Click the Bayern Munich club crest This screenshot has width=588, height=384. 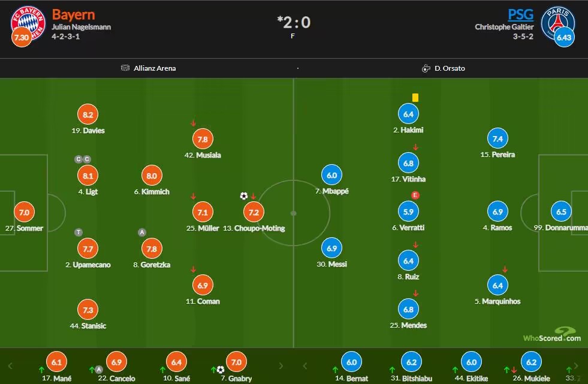coord(28,23)
